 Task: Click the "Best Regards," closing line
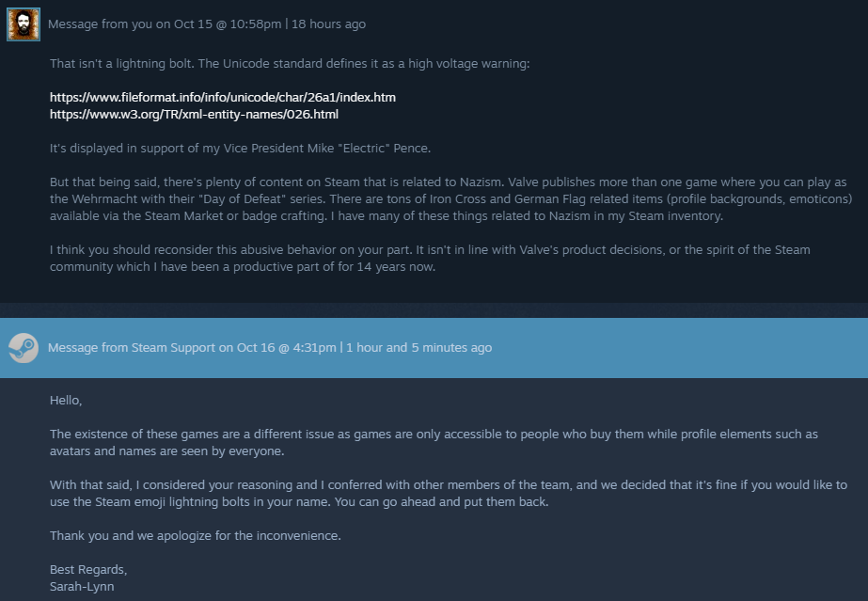[x=87, y=570]
